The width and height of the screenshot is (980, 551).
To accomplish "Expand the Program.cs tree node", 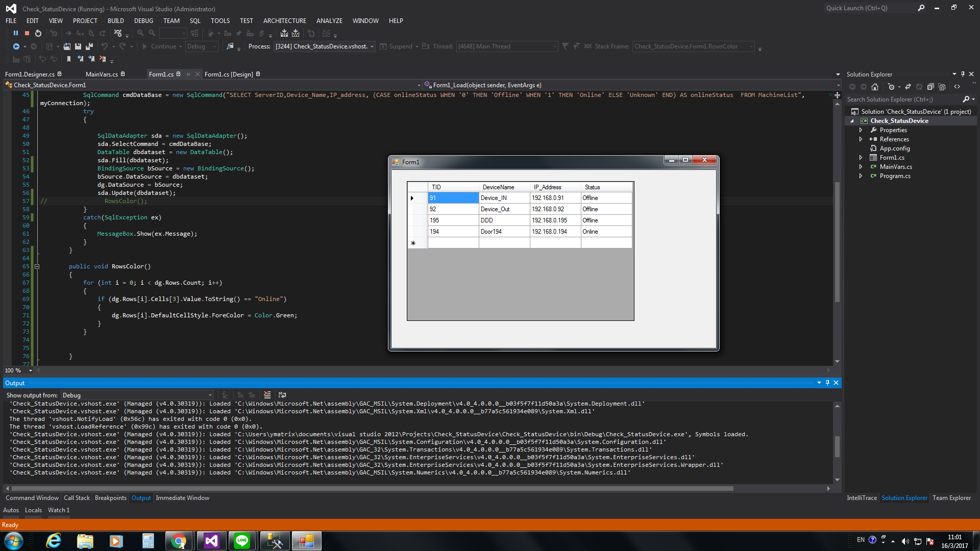I will 861,176.
